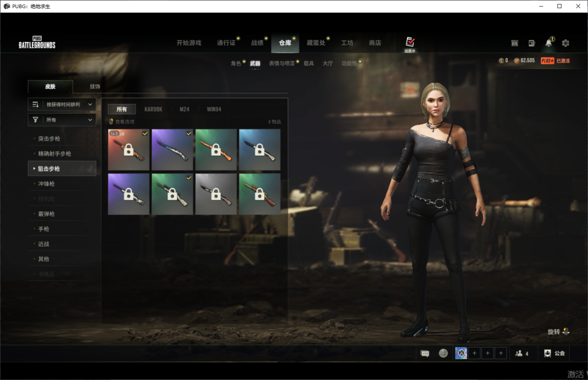Select the green-background locked orange rifle skin
Image resolution: width=588 pixels, height=380 pixels.
[x=216, y=150]
